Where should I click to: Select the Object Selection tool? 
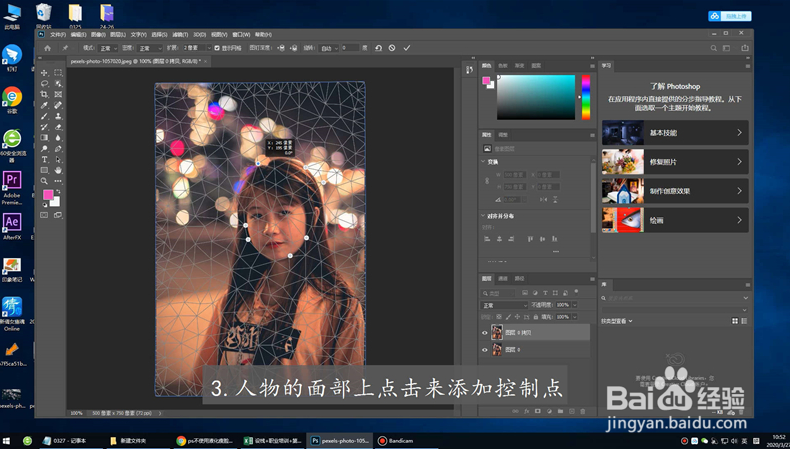58,84
